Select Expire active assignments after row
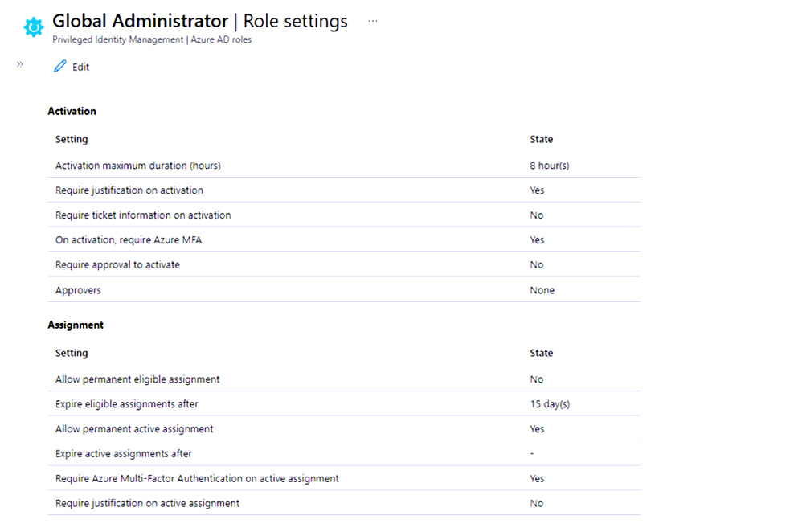 pos(123,453)
